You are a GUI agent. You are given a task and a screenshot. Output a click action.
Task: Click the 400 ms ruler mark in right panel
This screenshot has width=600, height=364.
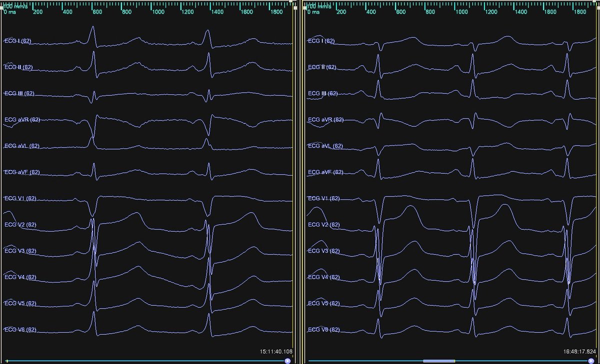[x=371, y=11]
